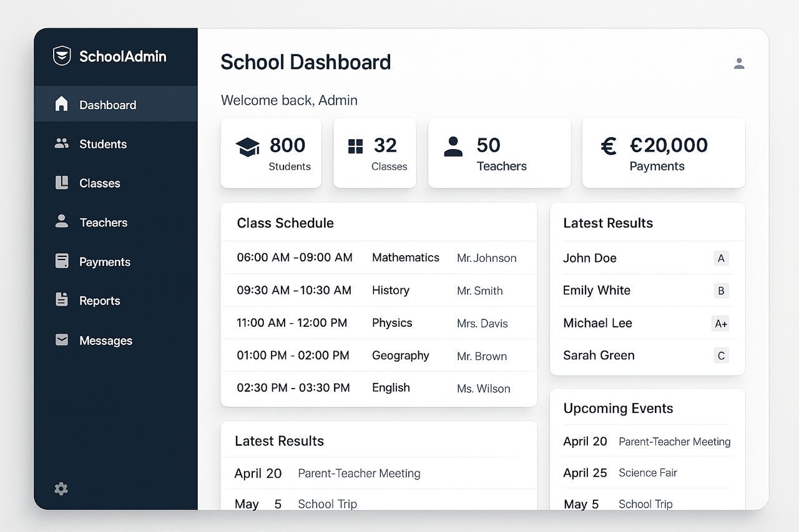Click Mr. Smith in the Class Schedule
Screen dimensions: 799x532
coord(479,291)
